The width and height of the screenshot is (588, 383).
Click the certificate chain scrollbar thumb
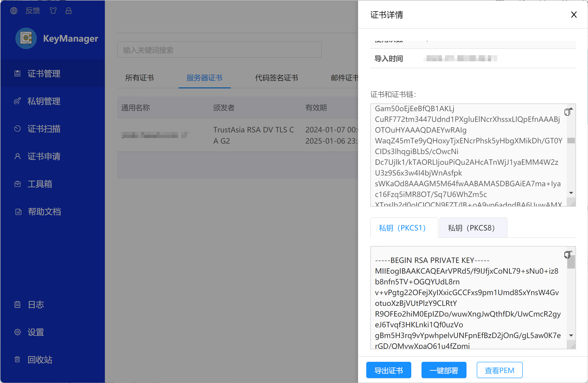tap(571, 141)
